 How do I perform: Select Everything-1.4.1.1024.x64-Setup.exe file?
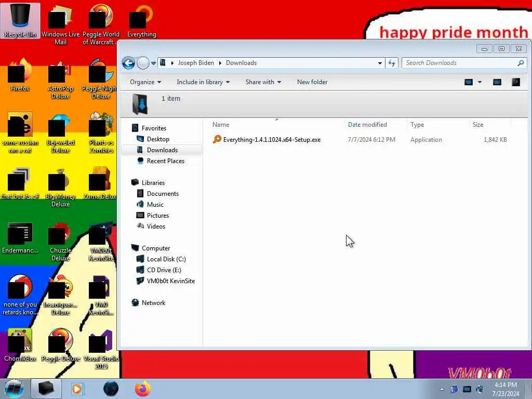tap(267, 140)
